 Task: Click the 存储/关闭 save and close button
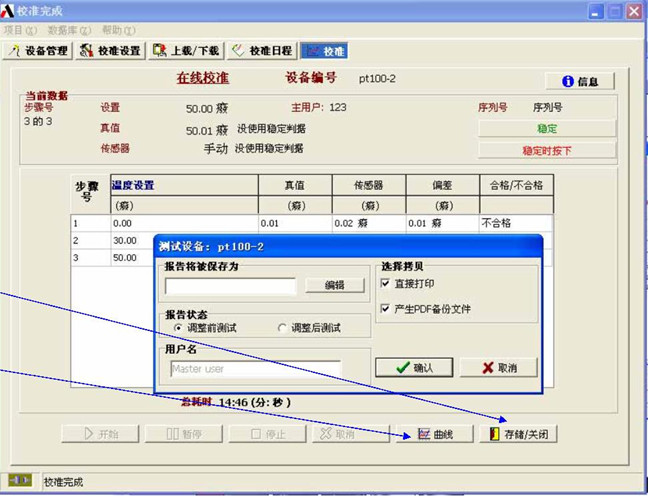click(x=519, y=434)
